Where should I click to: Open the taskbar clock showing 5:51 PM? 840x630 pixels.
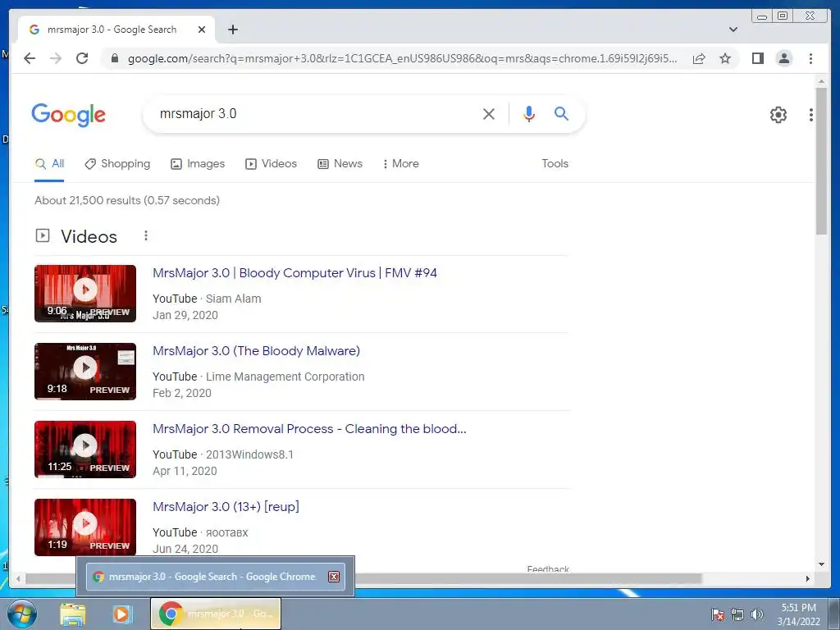799,614
